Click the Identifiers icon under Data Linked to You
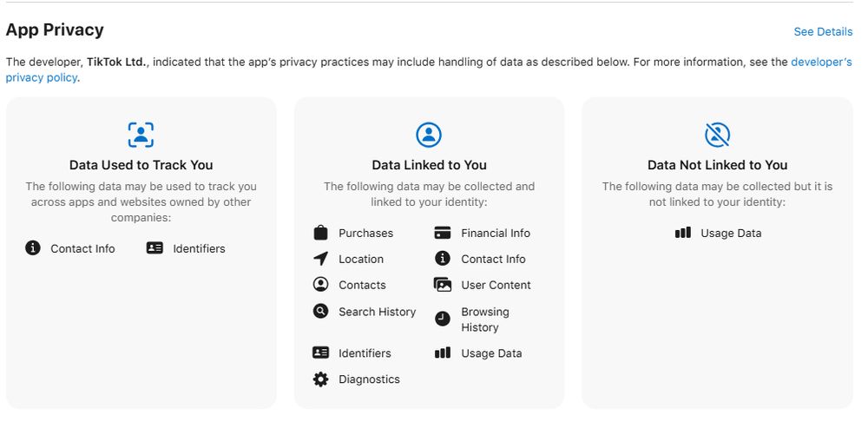Image resolution: width=868 pixels, height=422 pixels. tap(321, 353)
